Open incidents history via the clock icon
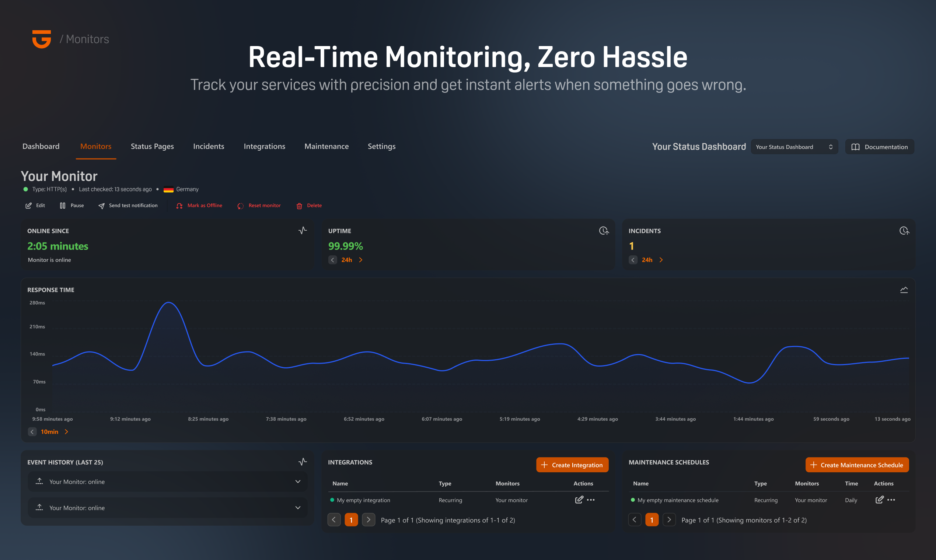This screenshot has height=560, width=936. tap(904, 231)
